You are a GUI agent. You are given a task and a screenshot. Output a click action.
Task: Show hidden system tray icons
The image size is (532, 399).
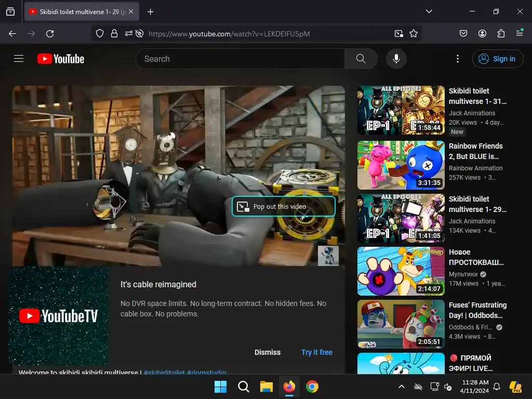tap(402, 387)
